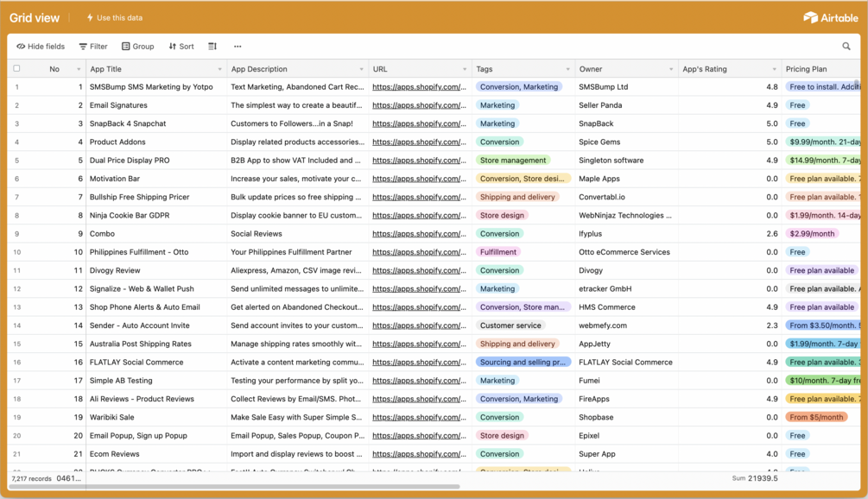This screenshot has width=868, height=499.
Task: Click Use this data lightning button
Action: [115, 18]
